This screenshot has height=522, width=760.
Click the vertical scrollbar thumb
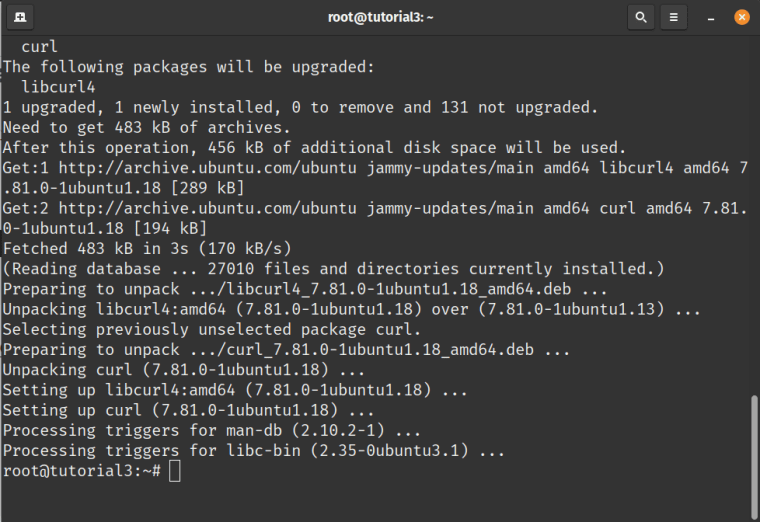point(754,458)
